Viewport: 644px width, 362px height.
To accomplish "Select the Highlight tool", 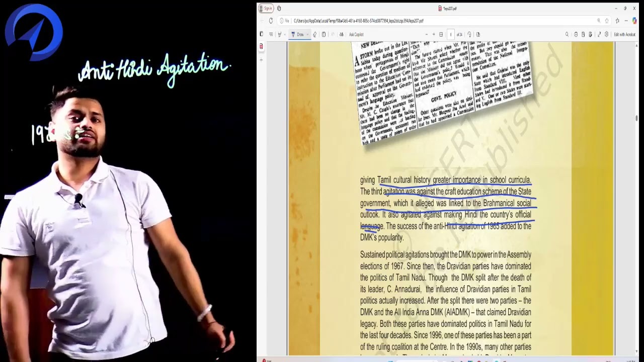I will (x=280, y=34).
